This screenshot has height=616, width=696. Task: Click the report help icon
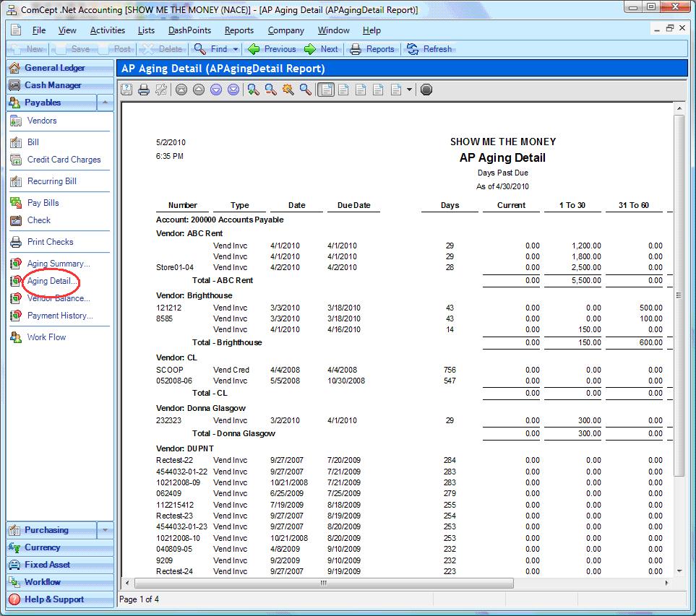pos(126,90)
